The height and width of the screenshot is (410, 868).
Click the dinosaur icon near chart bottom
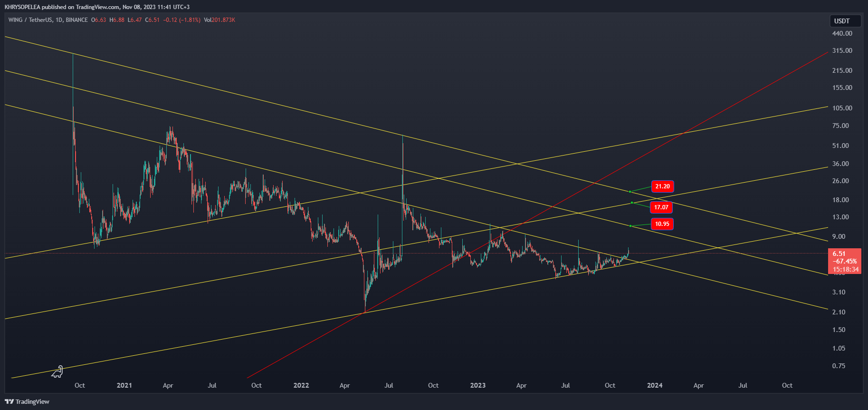coord(57,372)
